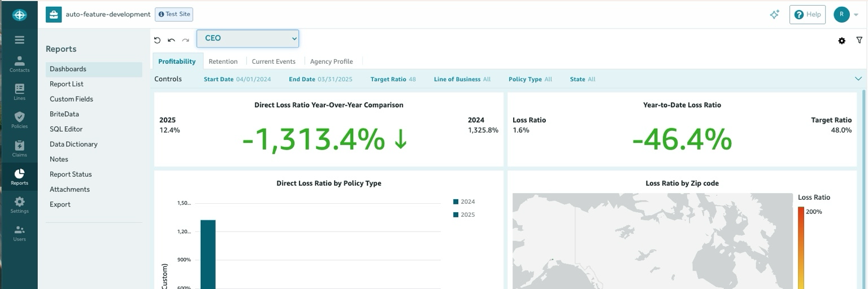The width and height of the screenshot is (868, 289).
Task: Open State All filter
Action: coord(583,80)
